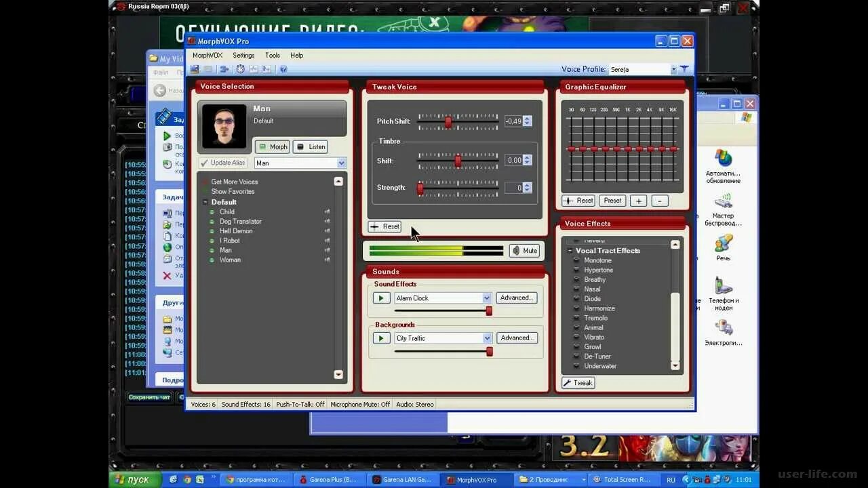Viewport: 868px width, 488px height.
Task: Click the 1K equalizer band slider
Action: (627, 148)
